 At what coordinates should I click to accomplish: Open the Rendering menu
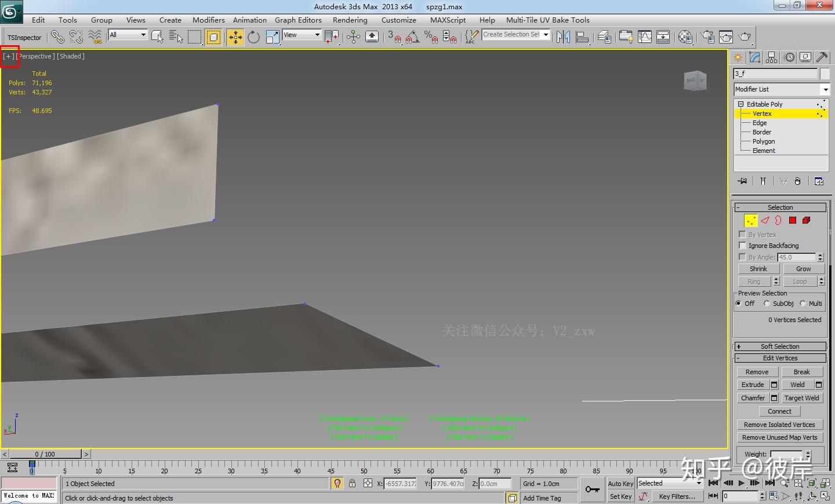[x=350, y=20]
